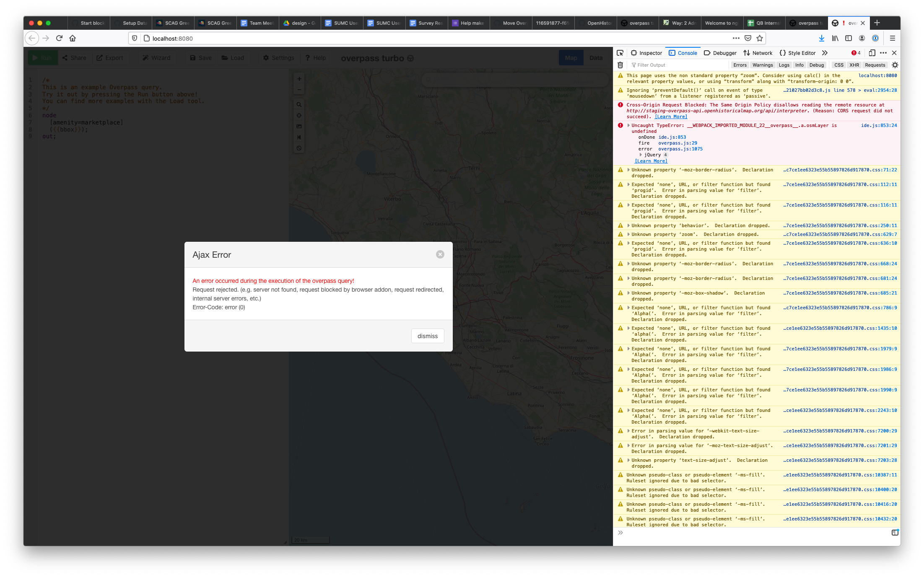This screenshot has height=577, width=924.
Task: Toggle the Warnings filter in console
Action: point(763,65)
